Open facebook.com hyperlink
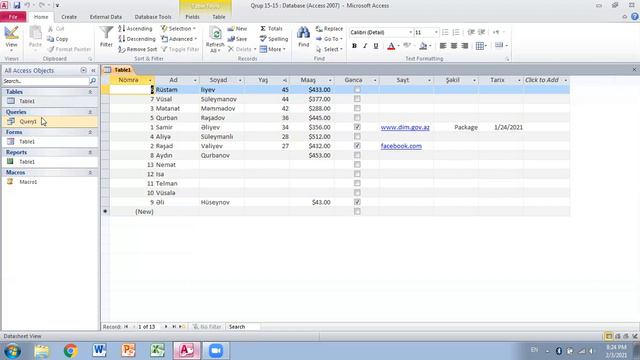The image size is (640, 360). click(x=401, y=146)
